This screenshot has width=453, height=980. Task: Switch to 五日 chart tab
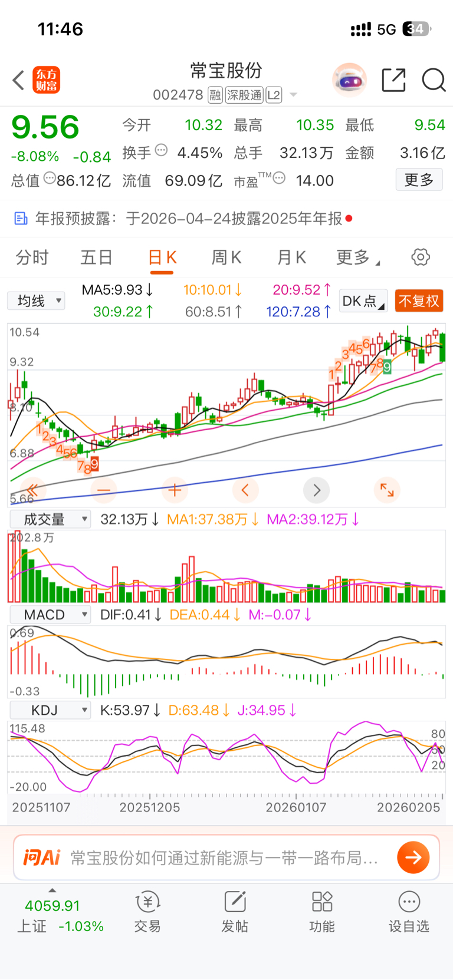97,258
